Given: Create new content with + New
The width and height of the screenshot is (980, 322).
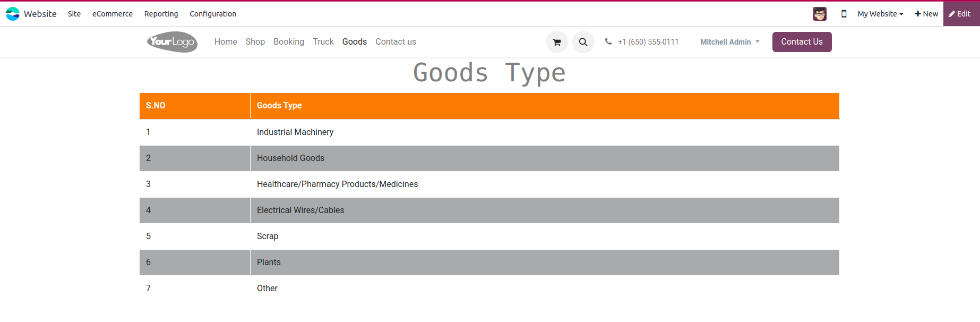Looking at the screenshot, I should click(926, 14).
